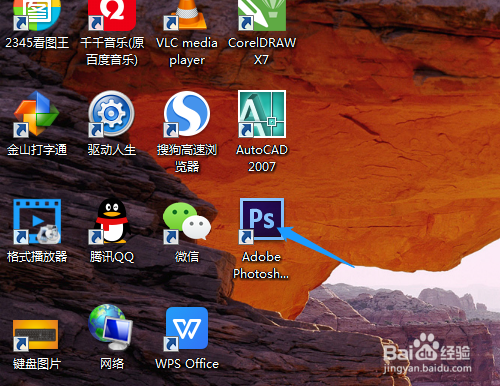Select the 千千音乐 desktop shortcut
The width and height of the screenshot is (500, 386).
112,15
